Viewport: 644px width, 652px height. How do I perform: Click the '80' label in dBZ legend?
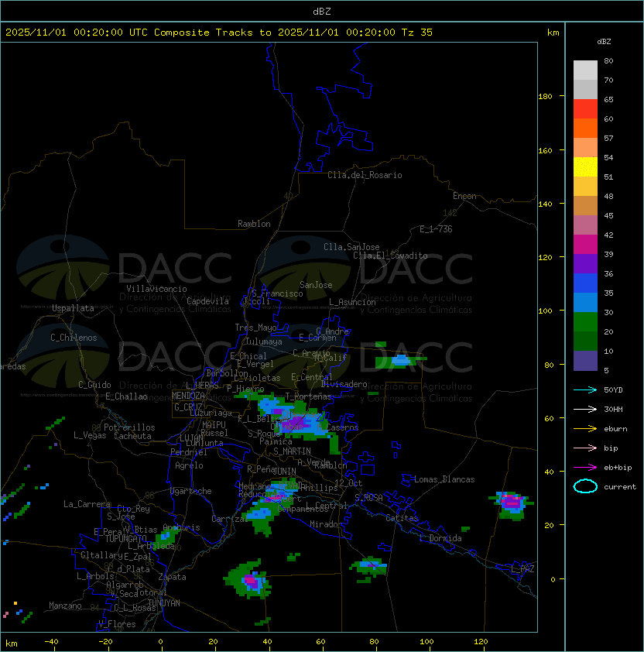[608, 60]
